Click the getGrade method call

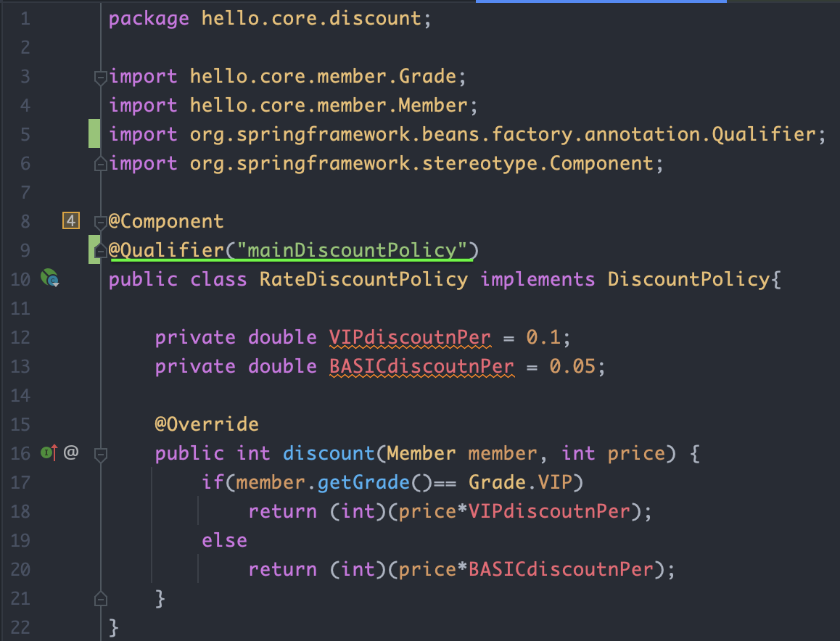[363, 482]
